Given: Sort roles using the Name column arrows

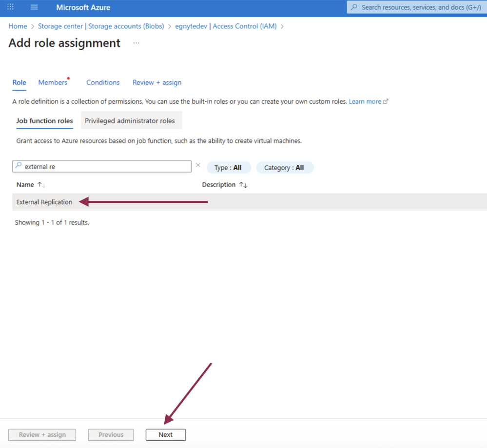Looking at the screenshot, I should [41, 185].
